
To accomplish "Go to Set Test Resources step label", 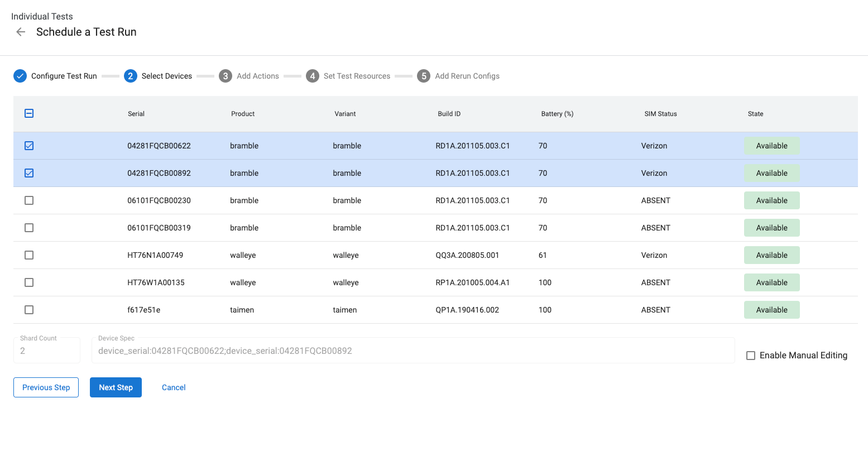I will [357, 76].
